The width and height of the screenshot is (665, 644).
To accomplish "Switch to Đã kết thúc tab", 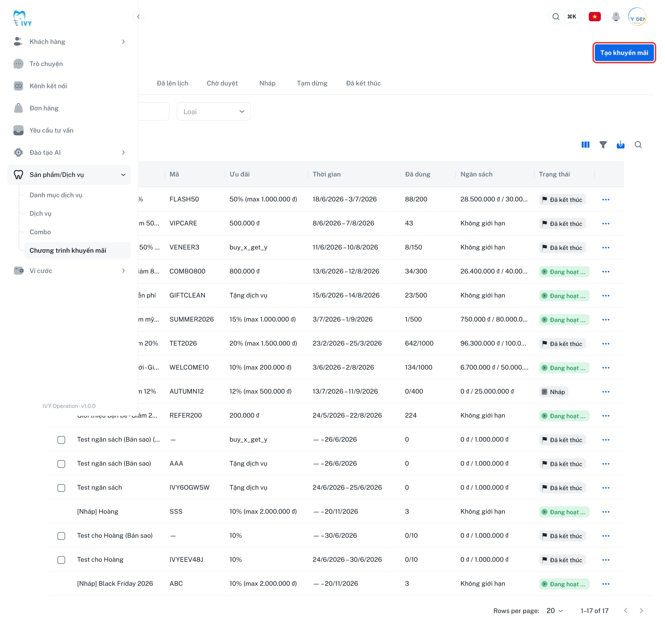I will [363, 83].
